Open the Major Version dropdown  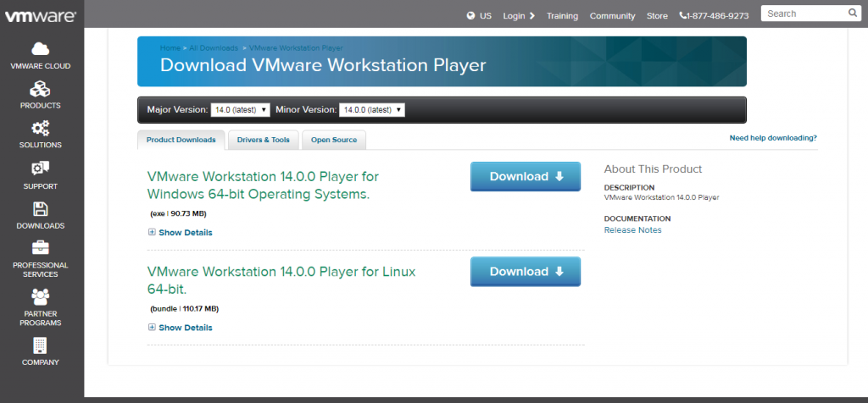coord(240,109)
